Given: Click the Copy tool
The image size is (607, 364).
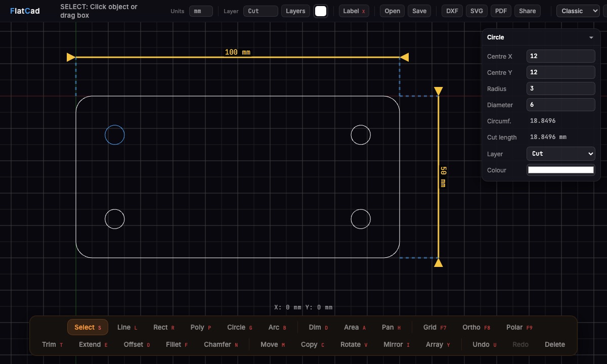Looking at the screenshot, I should [312, 344].
